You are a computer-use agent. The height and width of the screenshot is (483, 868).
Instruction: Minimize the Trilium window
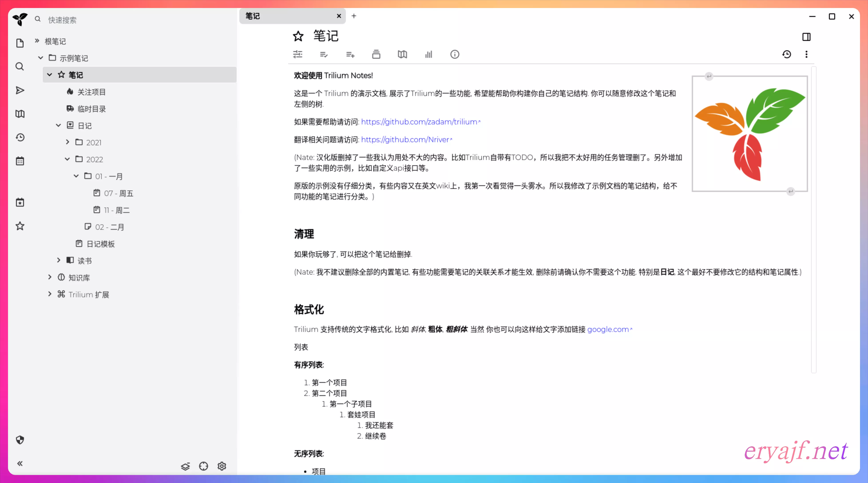[813, 16]
